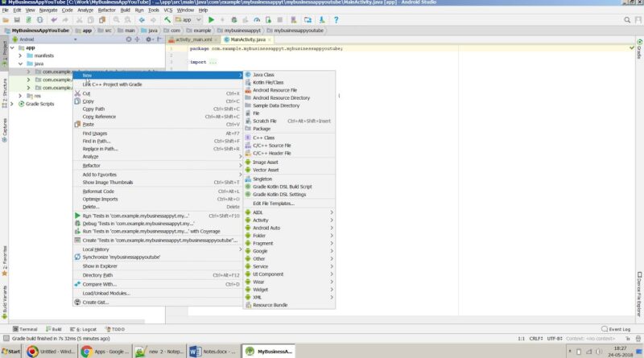Expand the Activity submenu
This screenshot has height=358, width=644.
(289, 220)
